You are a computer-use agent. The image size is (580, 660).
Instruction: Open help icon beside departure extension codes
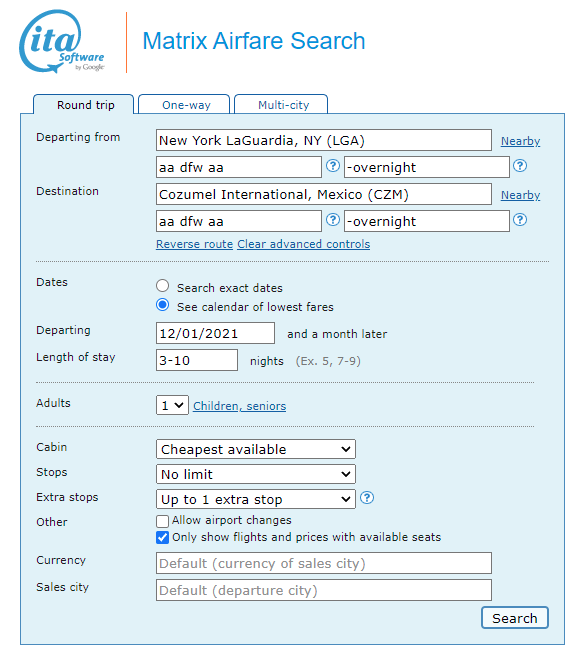[520, 166]
